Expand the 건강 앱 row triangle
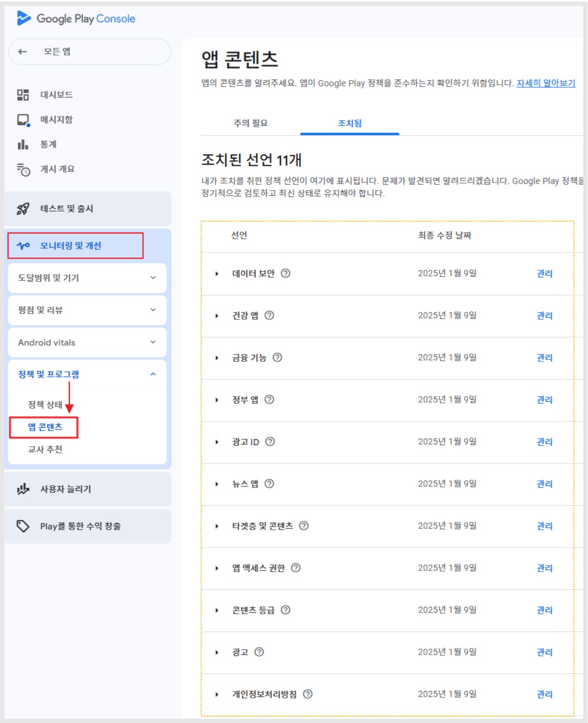588x723 pixels. [x=217, y=316]
